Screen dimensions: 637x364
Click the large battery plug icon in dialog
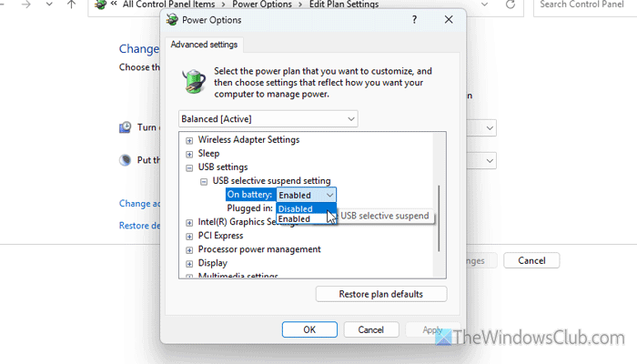[193, 81]
